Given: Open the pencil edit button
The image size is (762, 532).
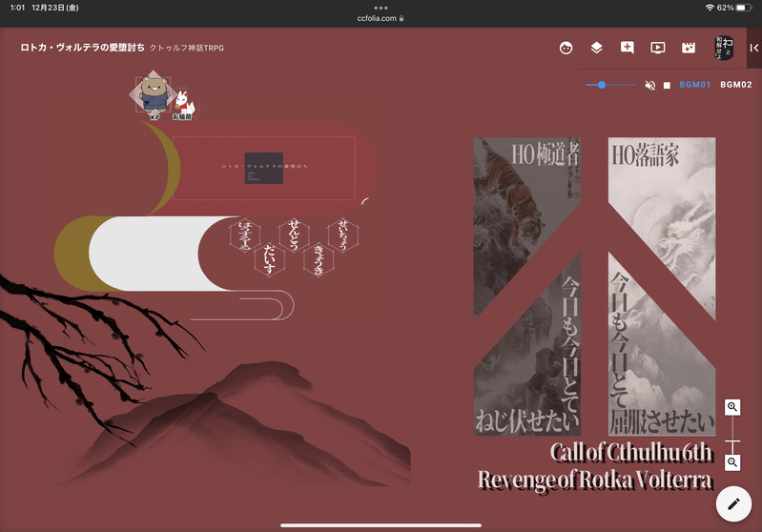Looking at the screenshot, I should (733, 503).
